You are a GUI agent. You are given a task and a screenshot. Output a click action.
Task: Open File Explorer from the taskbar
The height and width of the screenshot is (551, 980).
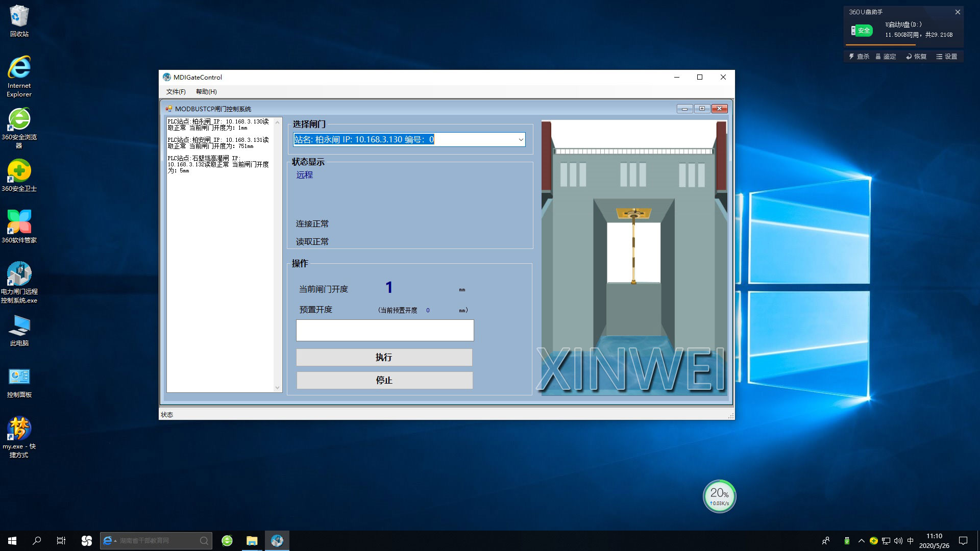[252, 541]
